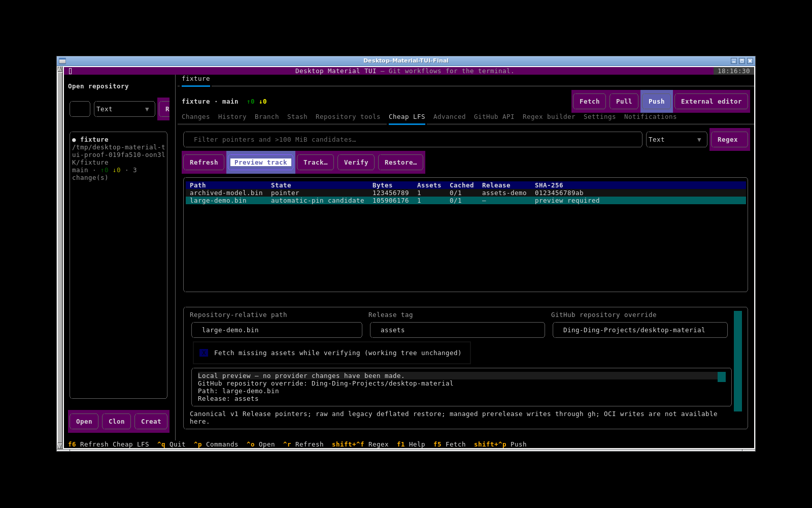Edit the Repository-relative path field large-demo.bin

click(x=277, y=330)
